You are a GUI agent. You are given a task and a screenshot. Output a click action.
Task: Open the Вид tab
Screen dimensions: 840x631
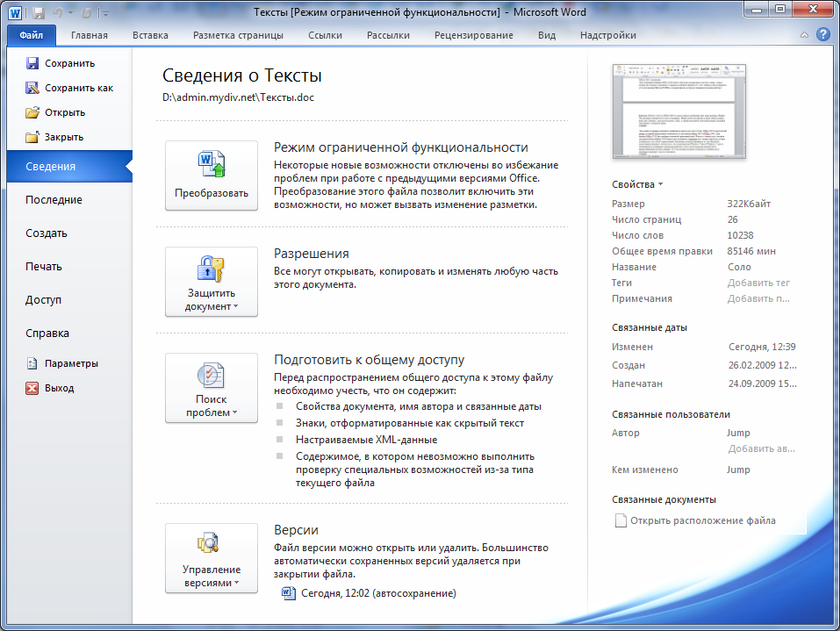[x=547, y=35]
